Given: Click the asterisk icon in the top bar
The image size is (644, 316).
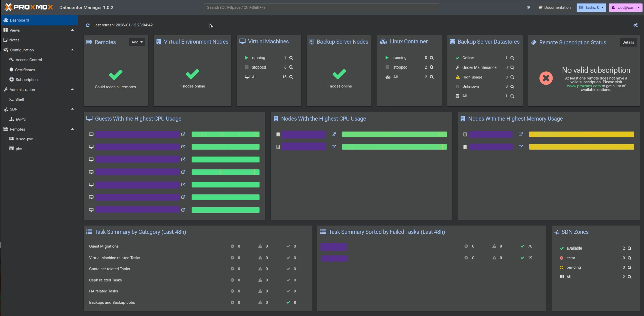Looking at the screenshot, I should (529, 7).
